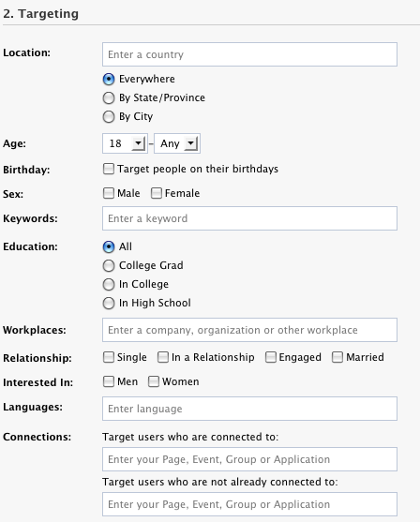Screen dimensions: 420x522
Task: Check the Married relationship checkbox
Action: pyautogui.click(x=337, y=357)
